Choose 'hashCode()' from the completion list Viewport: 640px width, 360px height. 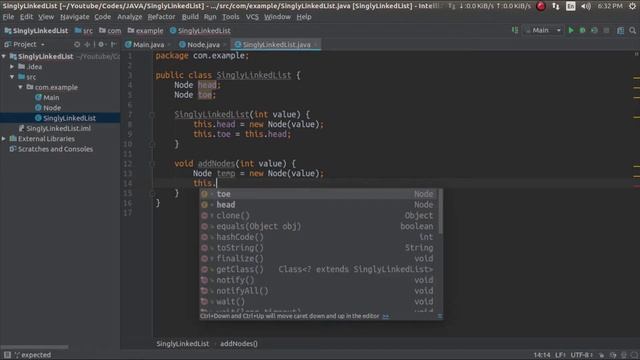pos(320,237)
